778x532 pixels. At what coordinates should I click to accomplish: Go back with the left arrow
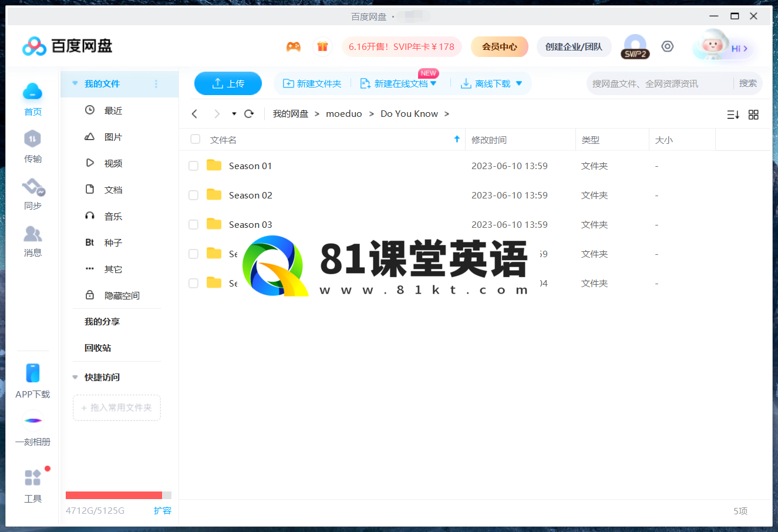point(195,114)
